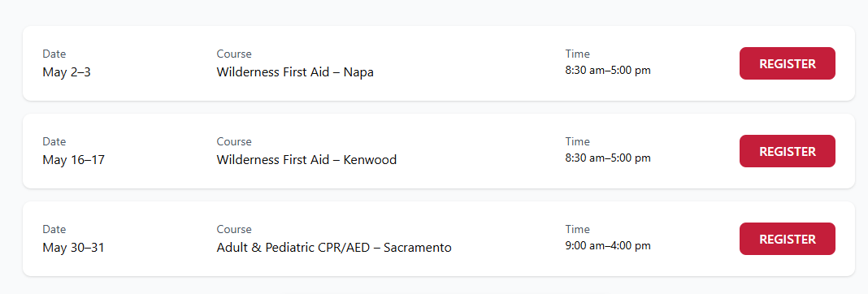Click the Time label above 9:00 am–4:00 pm

(577, 229)
